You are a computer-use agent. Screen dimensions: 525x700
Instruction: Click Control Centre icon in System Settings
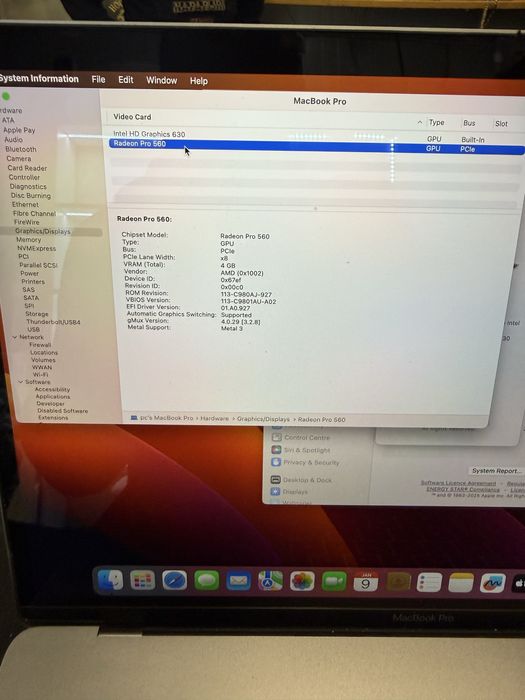276,438
